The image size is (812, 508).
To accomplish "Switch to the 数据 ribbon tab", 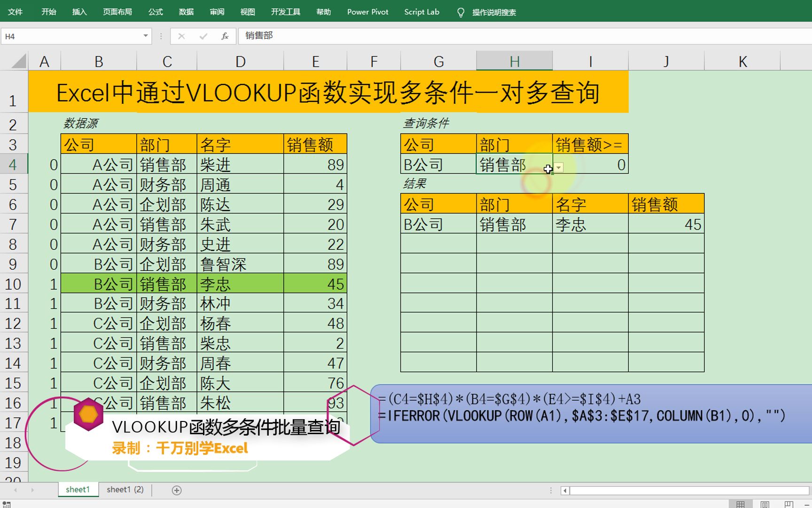I will [x=187, y=12].
